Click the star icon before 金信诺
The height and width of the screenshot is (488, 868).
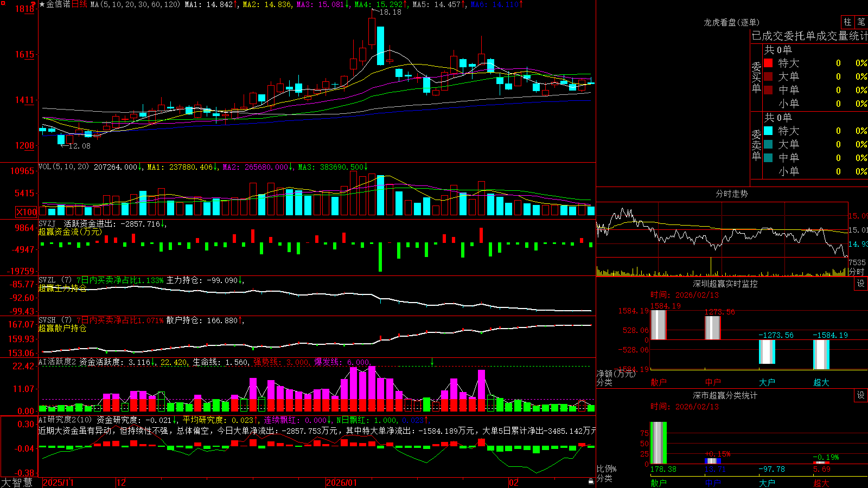(42, 4)
